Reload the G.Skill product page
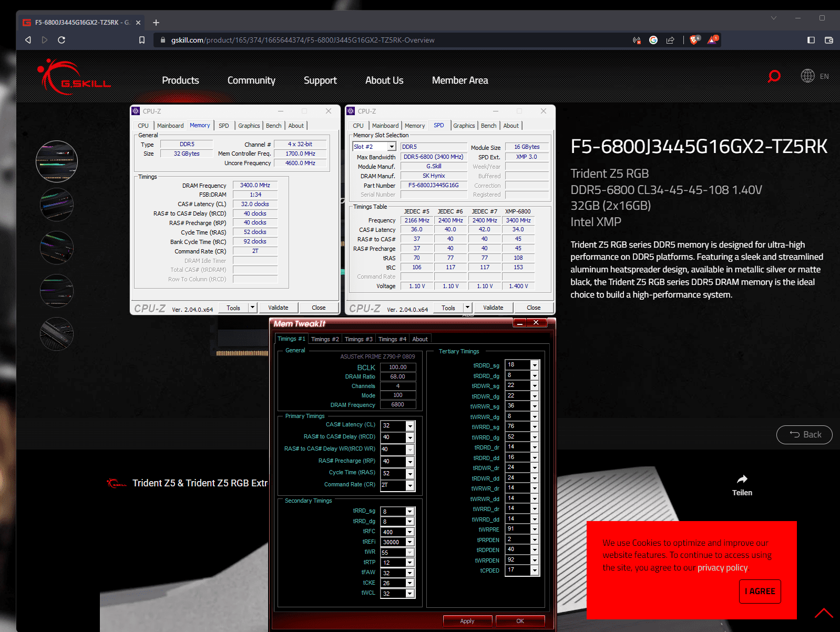 (x=62, y=40)
